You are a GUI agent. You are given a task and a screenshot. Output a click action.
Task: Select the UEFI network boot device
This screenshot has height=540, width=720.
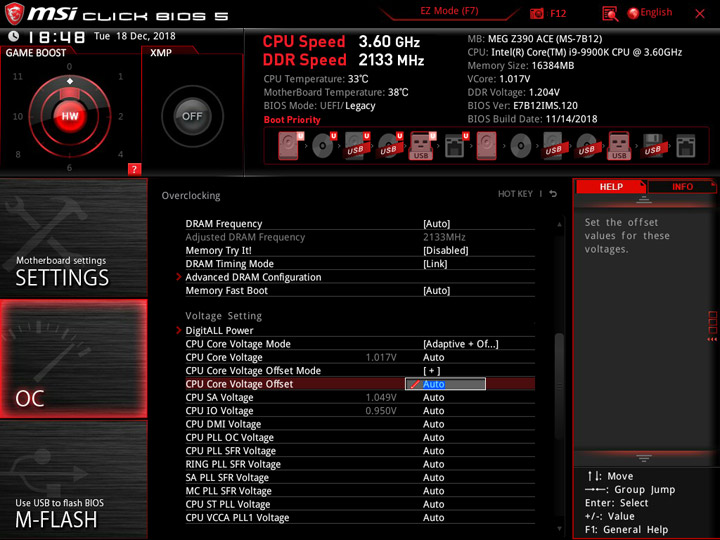(456, 146)
